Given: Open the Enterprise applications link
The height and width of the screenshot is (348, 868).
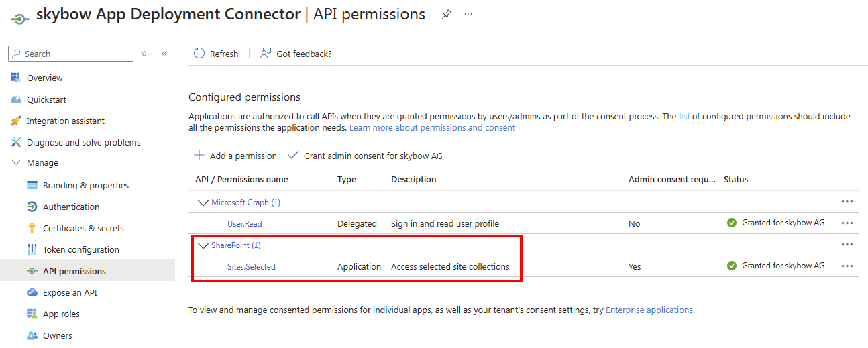Looking at the screenshot, I should 649,310.
